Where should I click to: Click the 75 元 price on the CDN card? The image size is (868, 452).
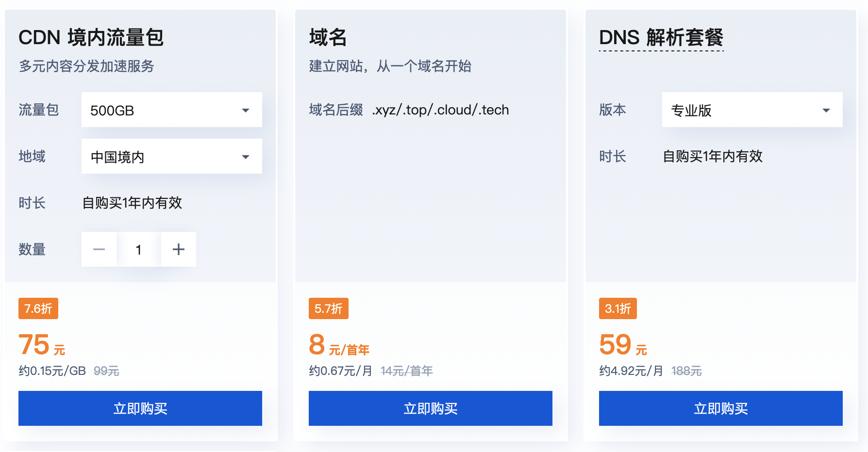(x=41, y=344)
